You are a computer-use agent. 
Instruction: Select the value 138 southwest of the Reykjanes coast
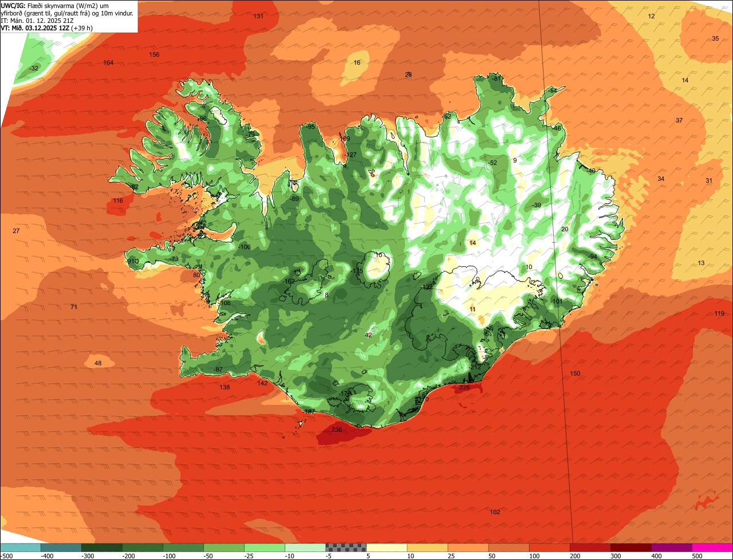click(x=224, y=387)
